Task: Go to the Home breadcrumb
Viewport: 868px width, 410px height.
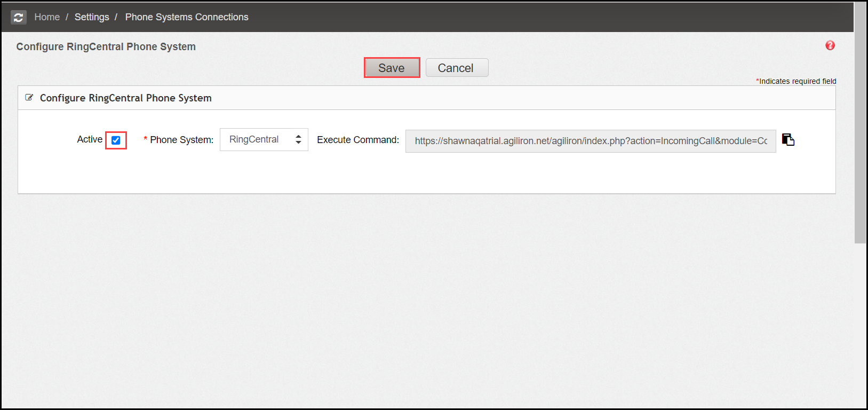Action: click(47, 17)
